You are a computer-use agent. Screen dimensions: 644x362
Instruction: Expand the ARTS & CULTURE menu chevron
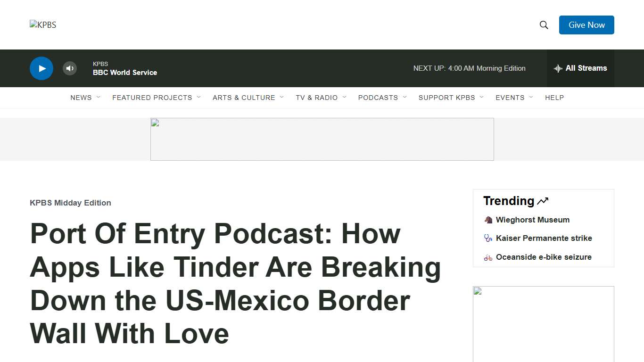pos(282,97)
